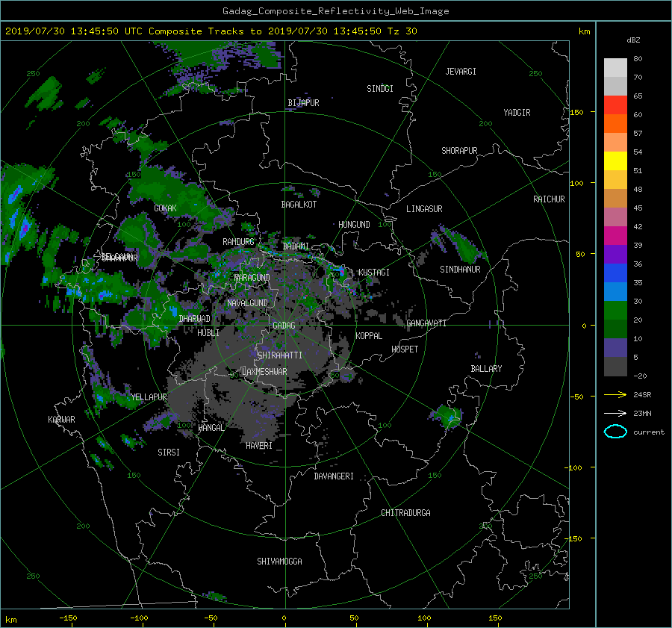The height and width of the screenshot is (628, 672).
Task: Click the GANGAVATI city label
Action: [426, 323]
